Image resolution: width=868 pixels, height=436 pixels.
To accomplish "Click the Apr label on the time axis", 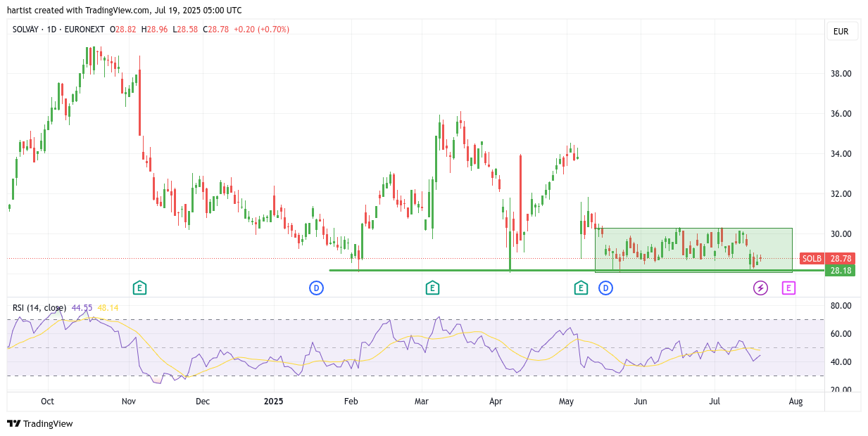I will coord(496,402).
